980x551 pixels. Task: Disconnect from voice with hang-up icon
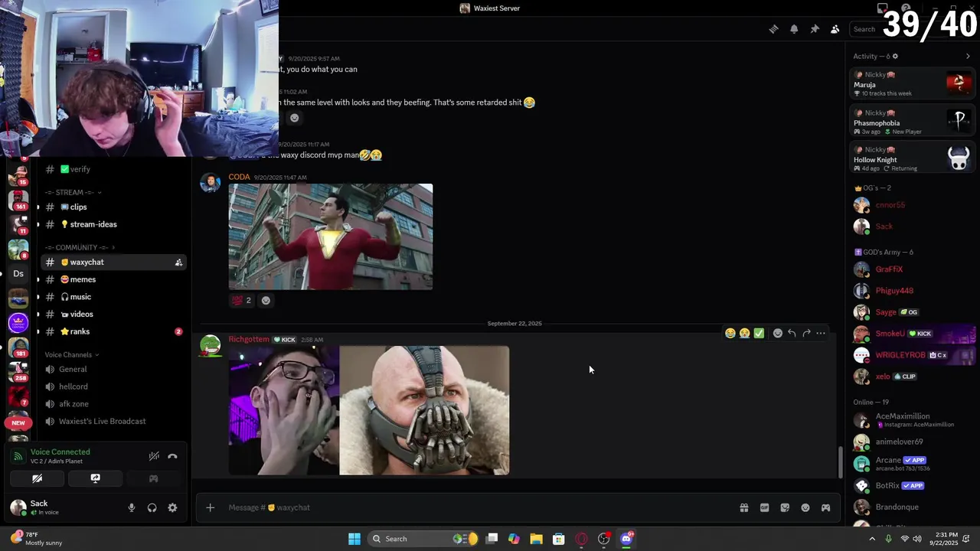pos(173,456)
